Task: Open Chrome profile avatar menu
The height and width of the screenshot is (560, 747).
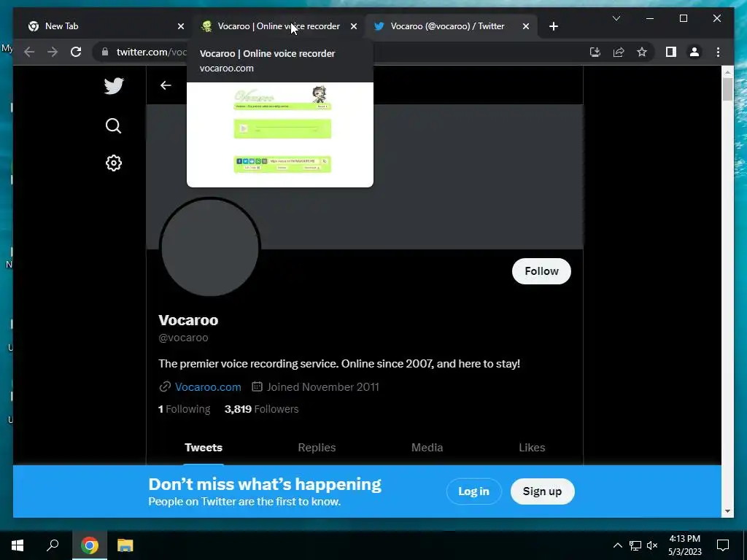Action: pyautogui.click(x=694, y=52)
